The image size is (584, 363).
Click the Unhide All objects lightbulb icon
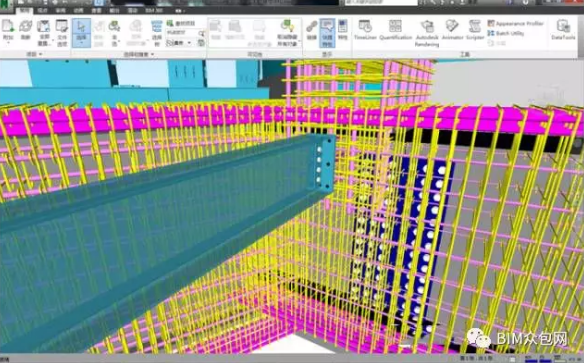(x=287, y=26)
